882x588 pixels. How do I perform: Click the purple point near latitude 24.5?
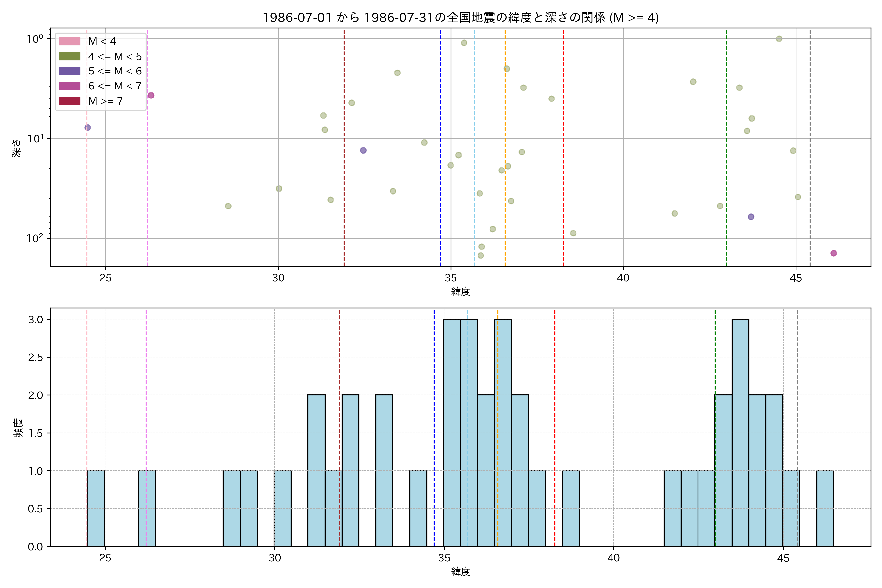(87, 127)
